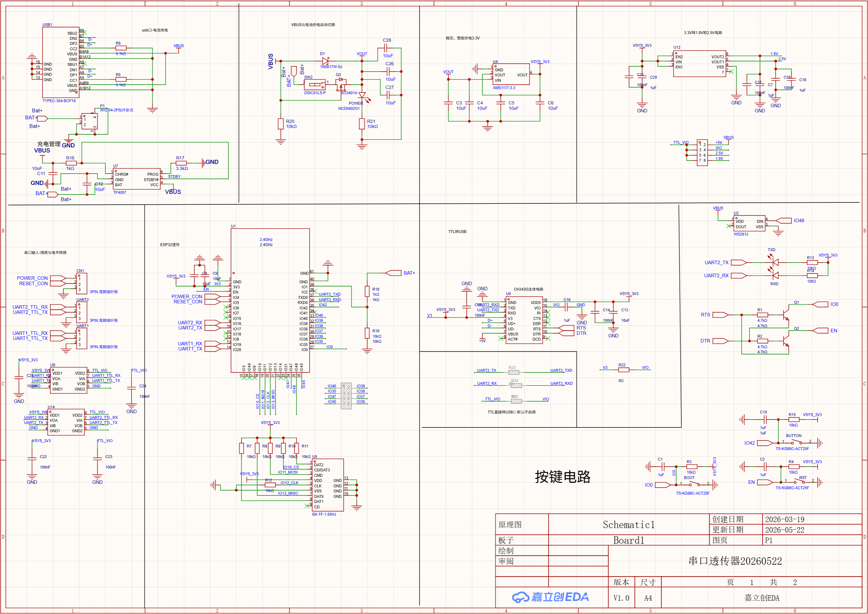
Task: Select the BX-TF-1.85HJ card socket U5
Action: point(328,485)
